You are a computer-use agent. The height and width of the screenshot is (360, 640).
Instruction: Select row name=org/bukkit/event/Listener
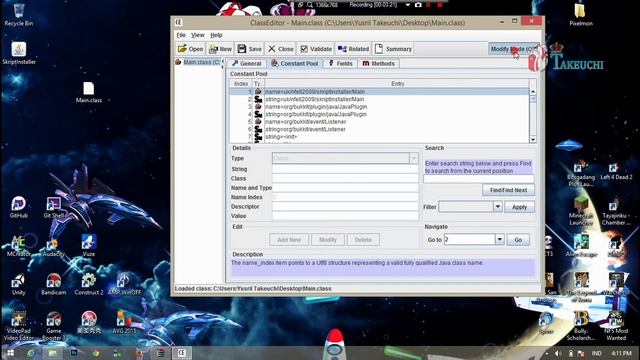point(379,122)
